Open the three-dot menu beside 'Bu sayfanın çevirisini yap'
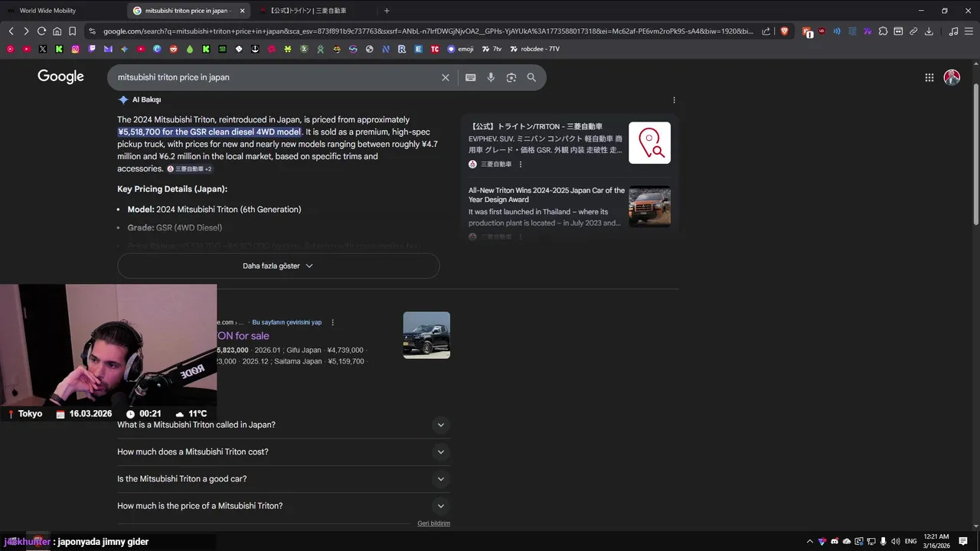 click(x=332, y=322)
